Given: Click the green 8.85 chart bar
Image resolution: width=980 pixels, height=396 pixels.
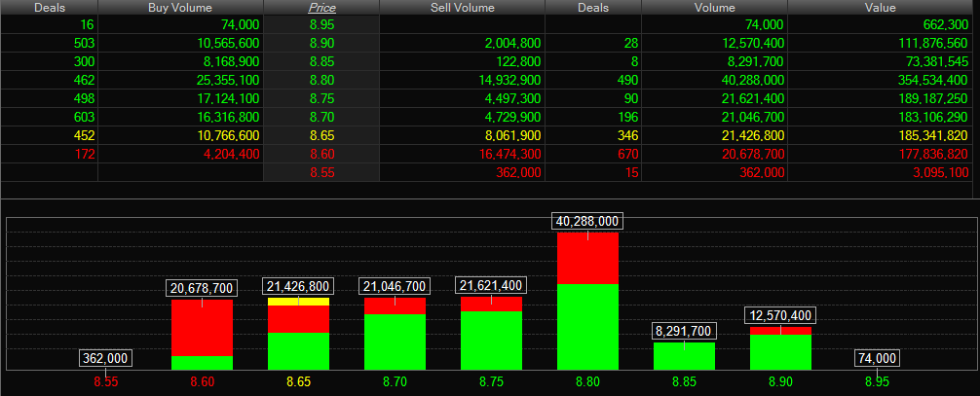Looking at the screenshot, I should [684, 356].
